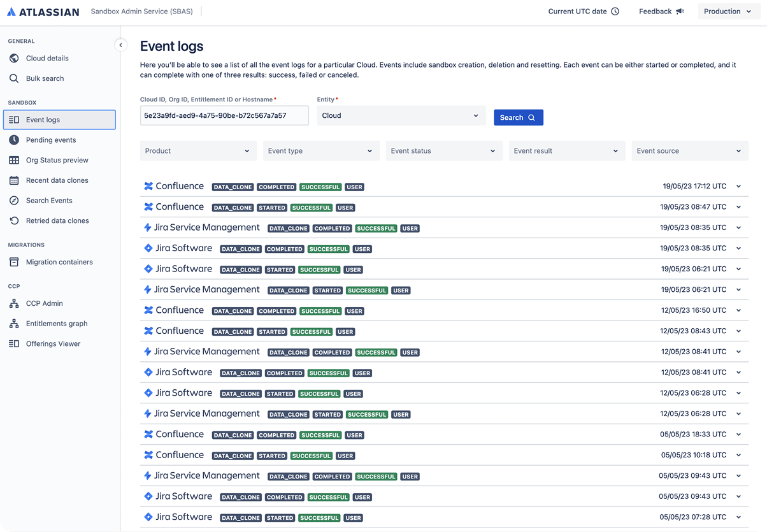This screenshot has width=767, height=532.
Task: Open the Event status filter dropdown
Action: coord(444,151)
